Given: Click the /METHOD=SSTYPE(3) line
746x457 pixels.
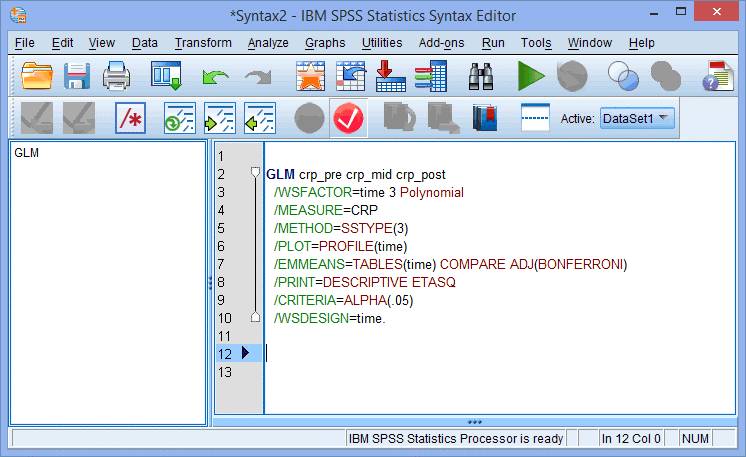Looking at the screenshot, I should [x=341, y=228].
